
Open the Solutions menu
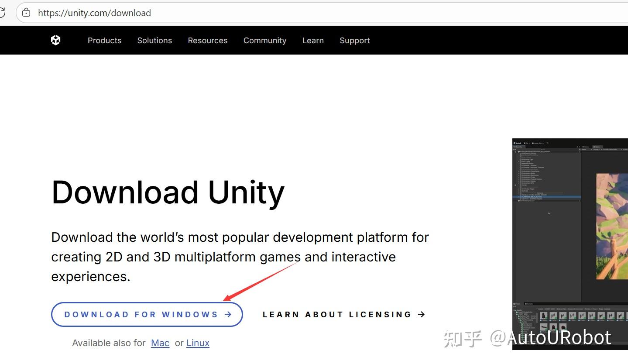pos(154,40)
